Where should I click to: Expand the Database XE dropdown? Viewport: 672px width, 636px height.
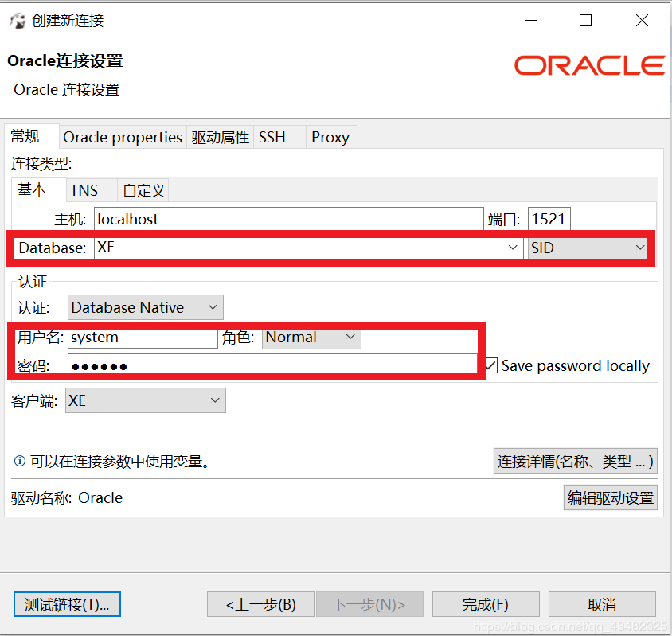coord(513,248)
